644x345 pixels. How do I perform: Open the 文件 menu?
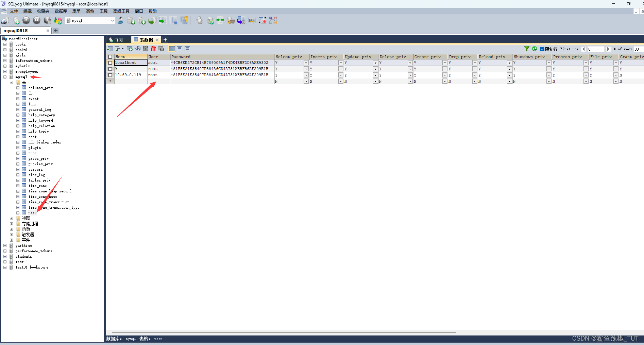pyautogui.click(x=14, y=11)
